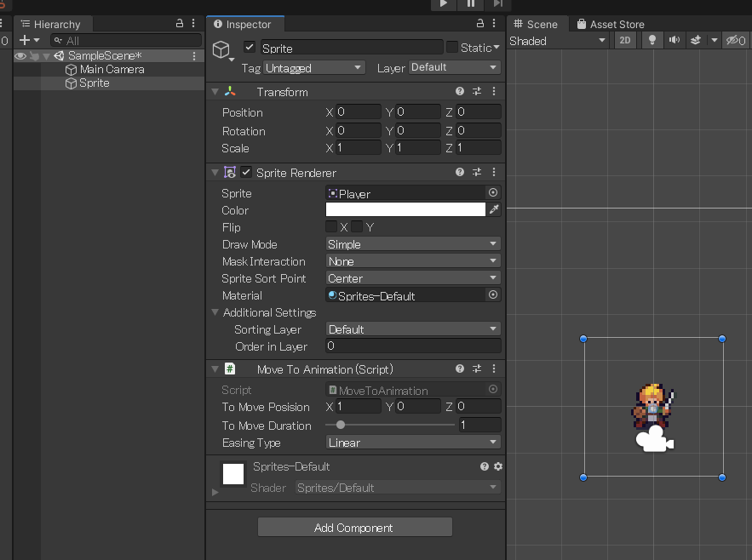The width and height of the screenshot is (752, 560).
Task: Toggle the Sprite's active checkbox in Inspector
Action: tap(250, 47)
